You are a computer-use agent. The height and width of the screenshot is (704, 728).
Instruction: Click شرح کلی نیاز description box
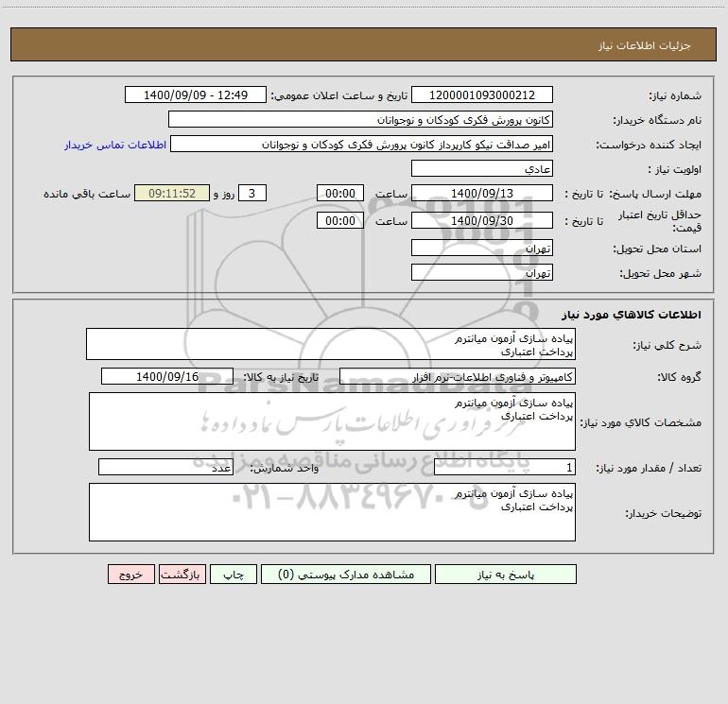click(x=331, y=344)
